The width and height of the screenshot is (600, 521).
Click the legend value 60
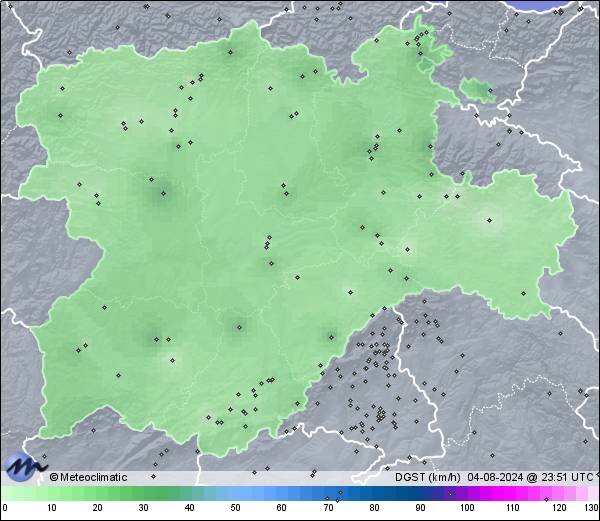pos(282,508)
